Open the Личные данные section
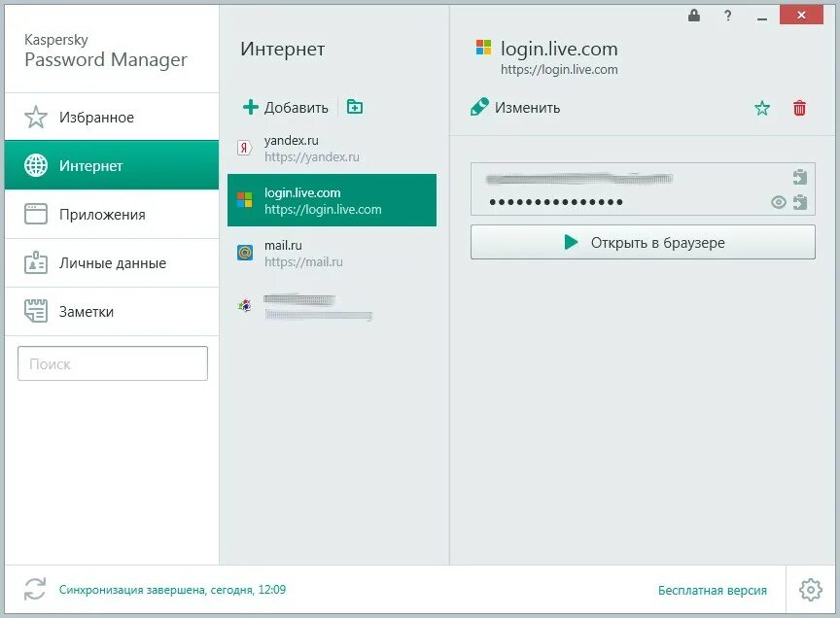Screen dimensions: 840x618 click(x=112, y=263)
